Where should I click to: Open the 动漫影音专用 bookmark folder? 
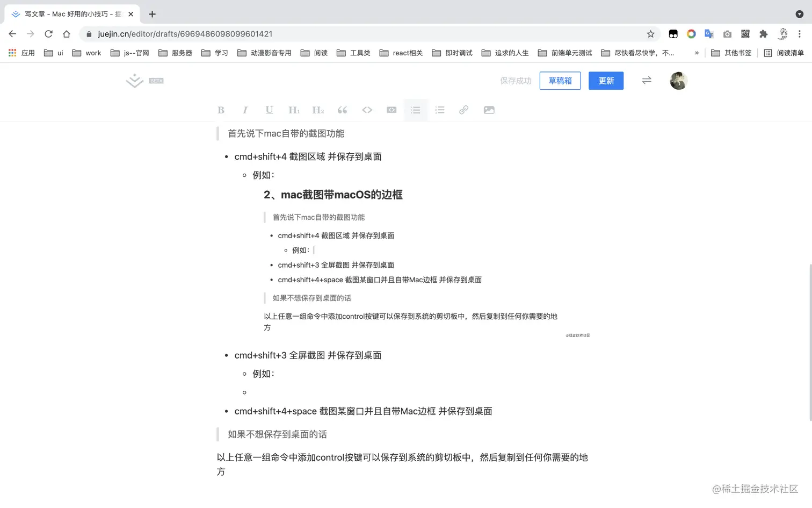click(264, 53)
